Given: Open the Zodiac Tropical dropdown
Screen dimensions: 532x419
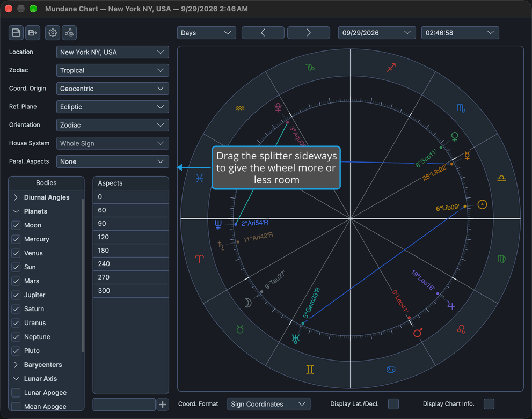Looking at the screenshot, I should [112, 70].
